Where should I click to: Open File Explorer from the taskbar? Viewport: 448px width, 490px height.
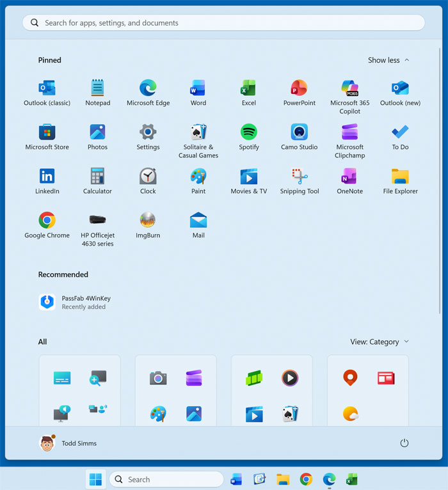click(x=283, y=479)
